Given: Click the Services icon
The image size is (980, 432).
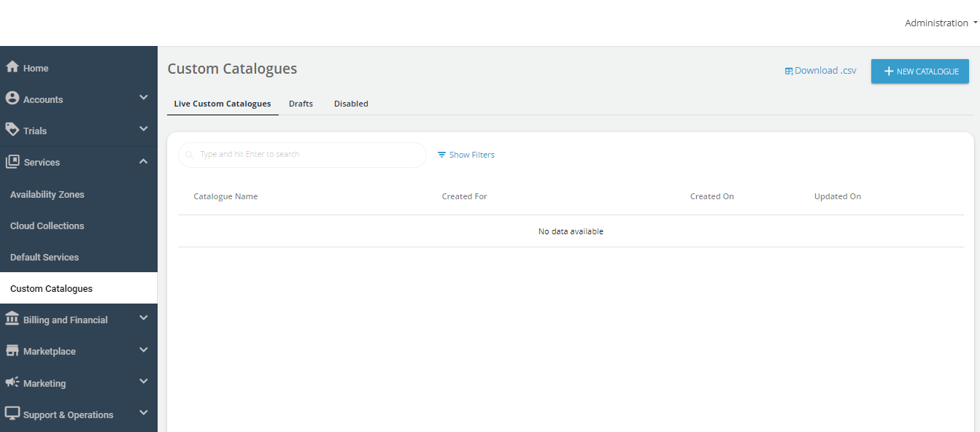Looking at the screenshot, I should click(11, 161).
